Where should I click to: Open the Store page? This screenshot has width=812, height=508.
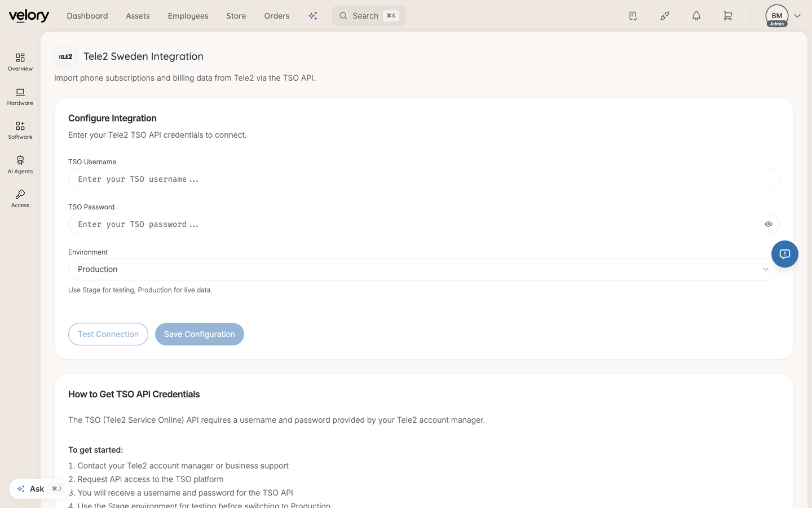[x=236, y=16]
